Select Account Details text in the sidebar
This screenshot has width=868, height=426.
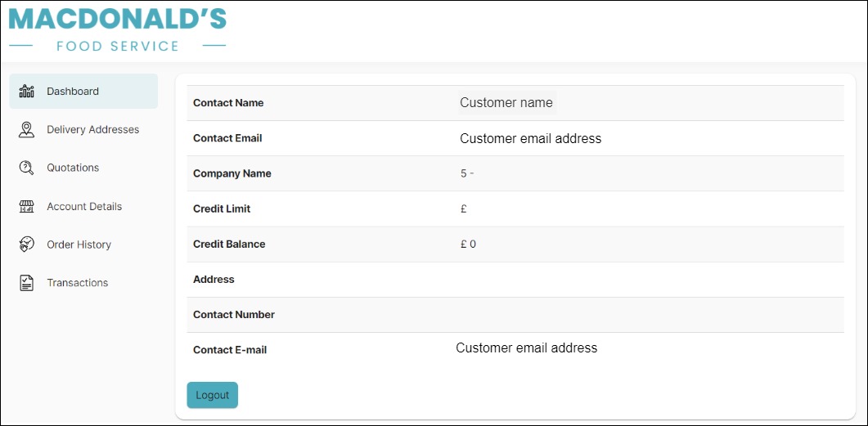tap(84, 207)
